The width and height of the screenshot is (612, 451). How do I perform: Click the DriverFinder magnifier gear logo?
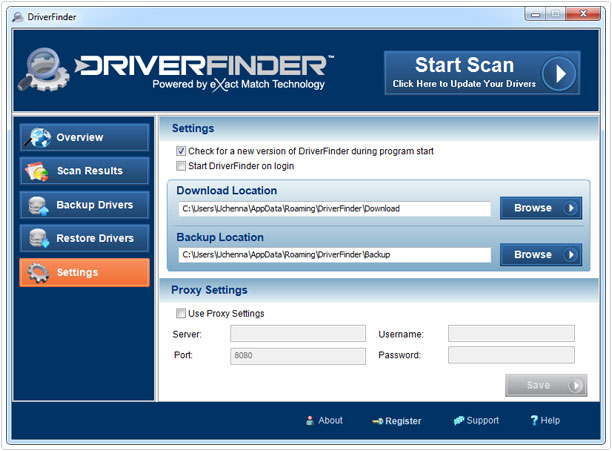44,69
